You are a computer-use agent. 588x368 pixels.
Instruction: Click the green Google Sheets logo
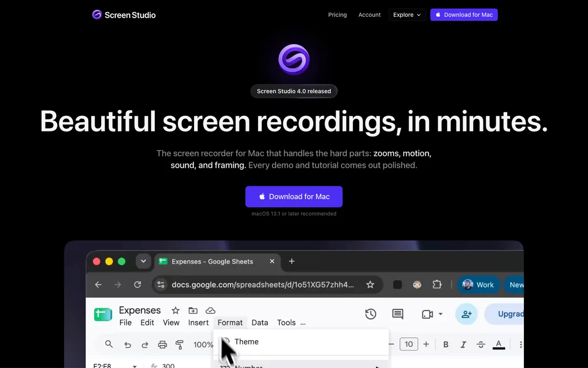pos(103,315)
